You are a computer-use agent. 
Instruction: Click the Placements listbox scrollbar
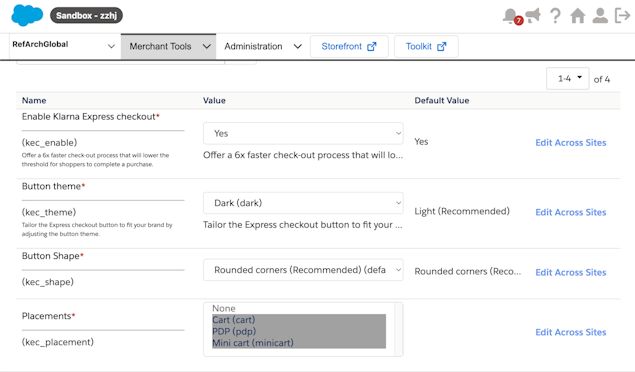pyautogui.click(x=398, y=329)
